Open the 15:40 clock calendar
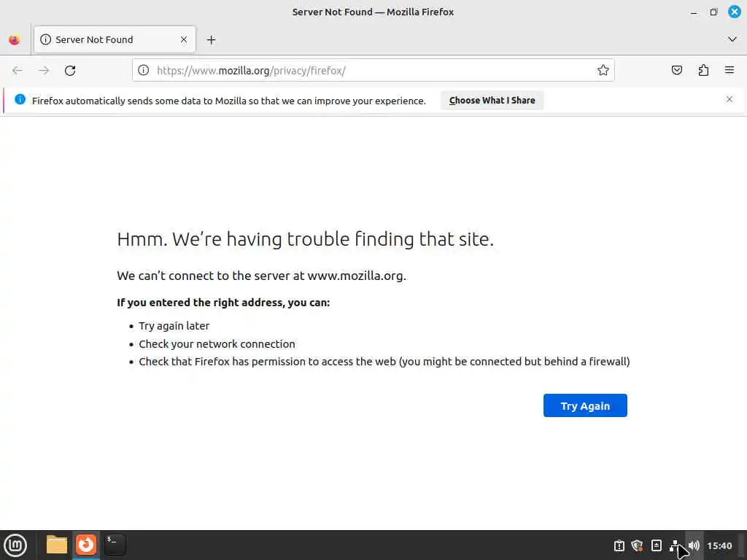 (x=719, y=545)
